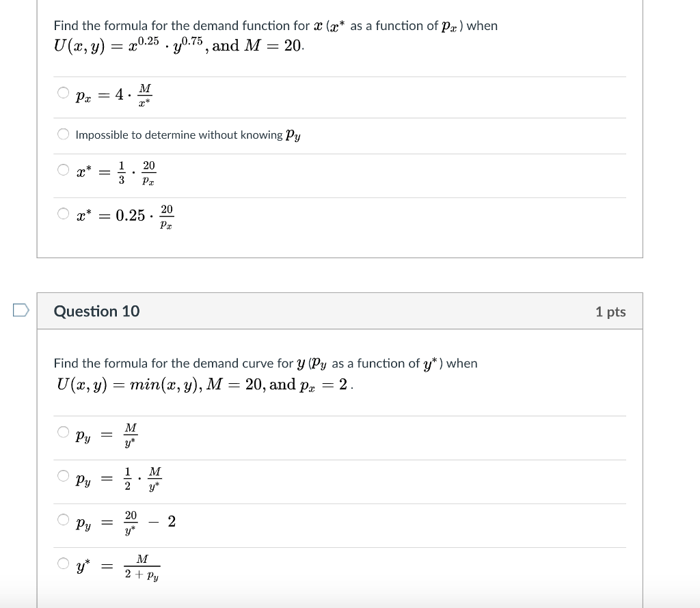Viewport: 700px width, 608px height.
Task: Select answer py = M/y*
Action: (62, 430)
